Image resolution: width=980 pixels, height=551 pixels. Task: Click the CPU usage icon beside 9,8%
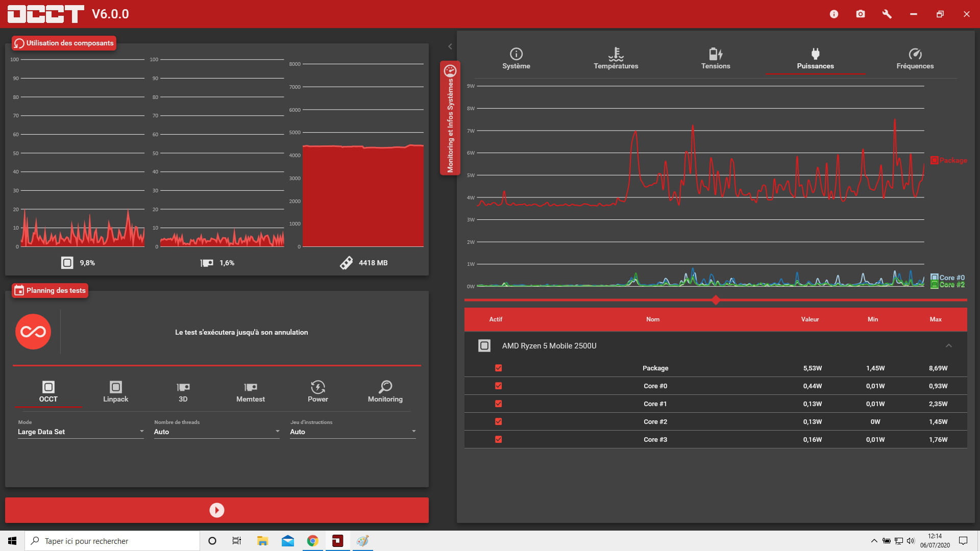point(67,263)
